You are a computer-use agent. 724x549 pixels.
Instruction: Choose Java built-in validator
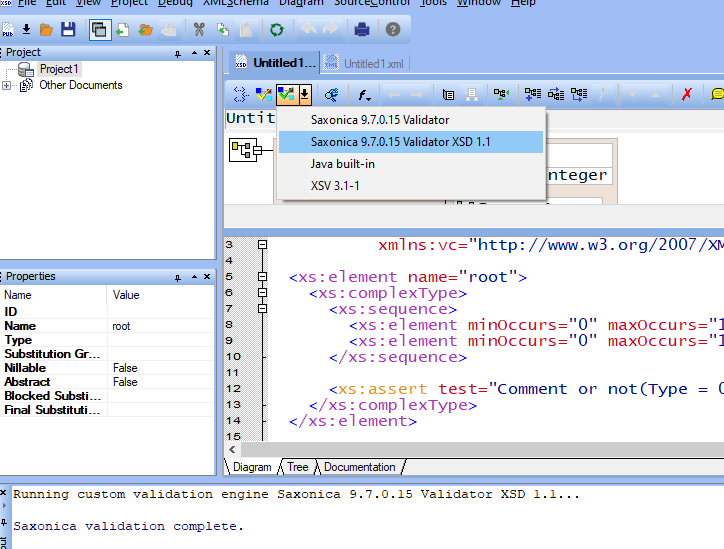point(342,164)
